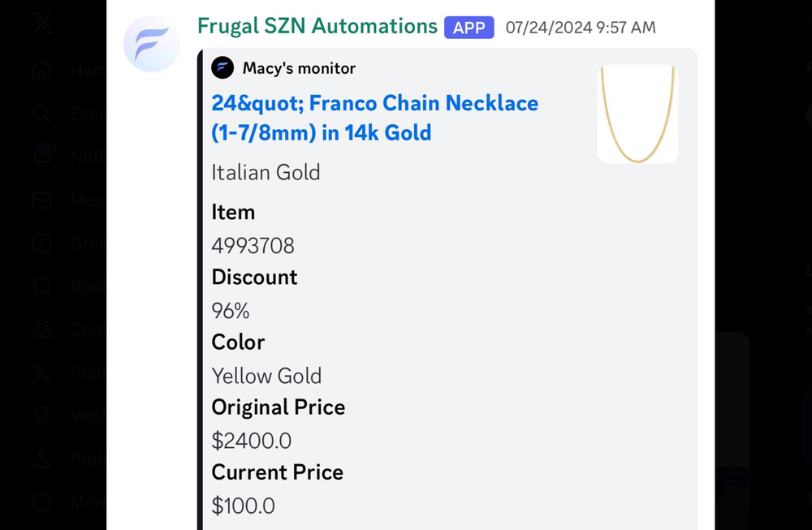Click the Macy's monitor bot icon

[x=222, y=67]
